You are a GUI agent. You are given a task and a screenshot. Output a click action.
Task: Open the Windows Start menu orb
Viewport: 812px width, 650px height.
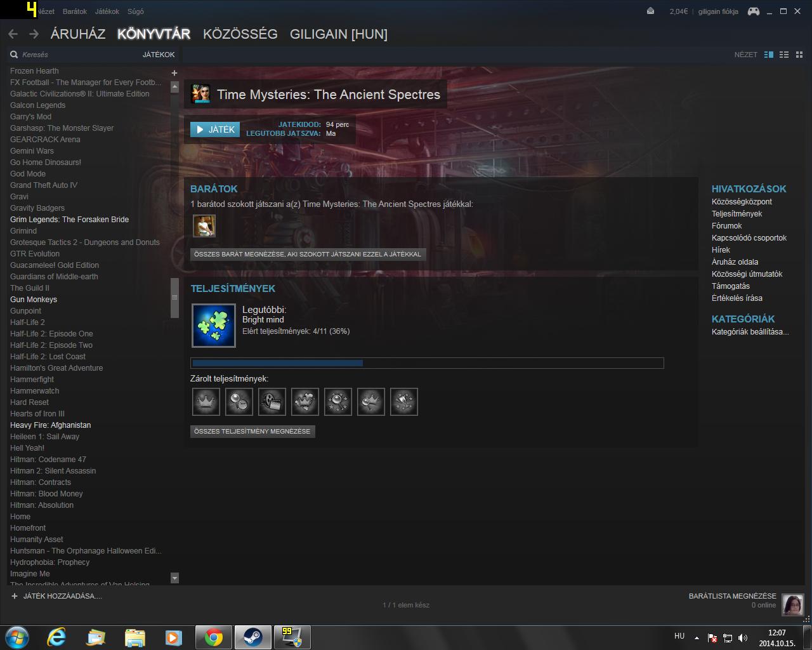click(x=16, y=637)
